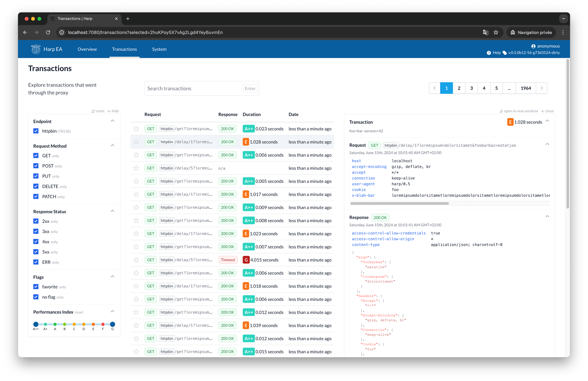Collapse the Performances Index section
The image size is (588, 381).
point(112,312)
